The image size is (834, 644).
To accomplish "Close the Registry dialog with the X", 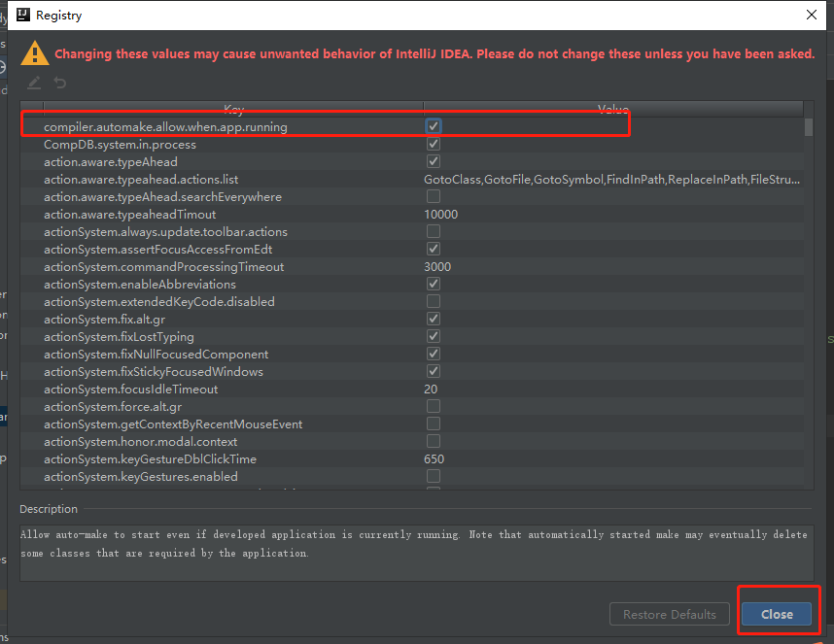I will click(x=812, y=15).
